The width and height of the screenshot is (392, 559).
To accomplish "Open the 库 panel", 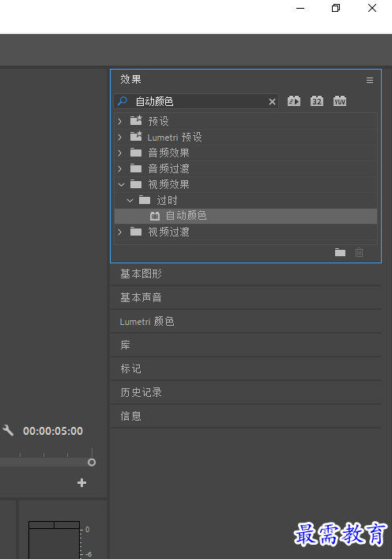I will coord(246,345).
